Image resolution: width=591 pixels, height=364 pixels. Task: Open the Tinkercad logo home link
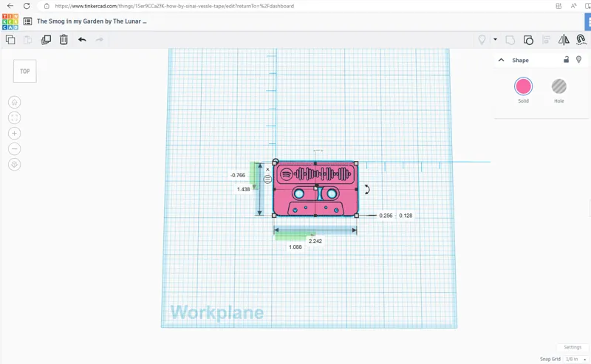tap(10, 21)
